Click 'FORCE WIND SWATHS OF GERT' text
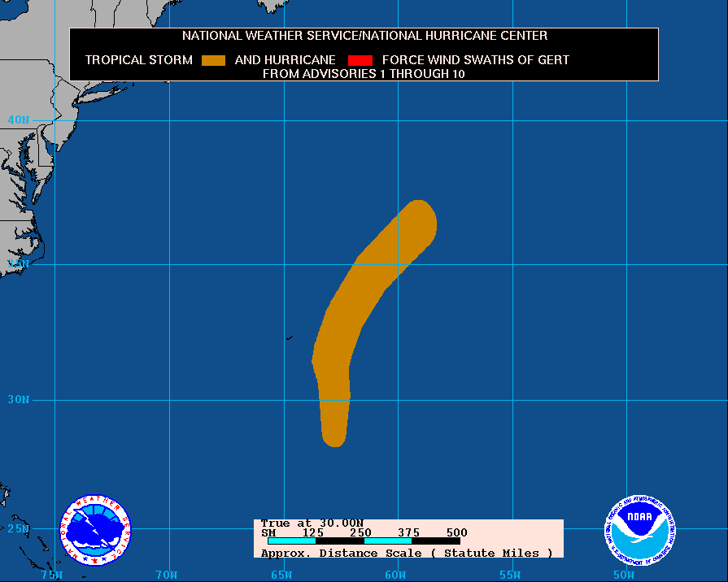 click(x=475, y=60)
